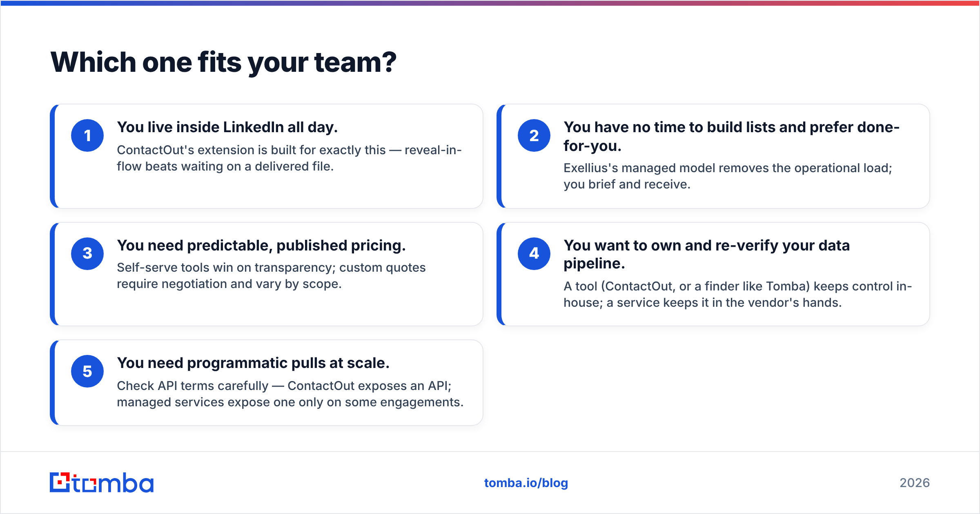Click the 2026 year label in footer
The height and width of the screenshot is (514, 980).
pos(915,483)
